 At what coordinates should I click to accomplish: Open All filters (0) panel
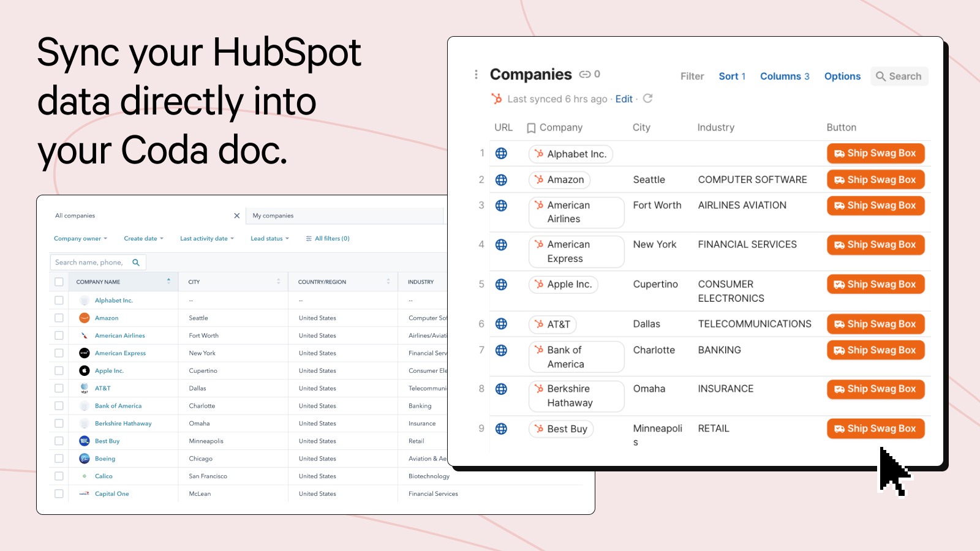[x=328, y=239]
